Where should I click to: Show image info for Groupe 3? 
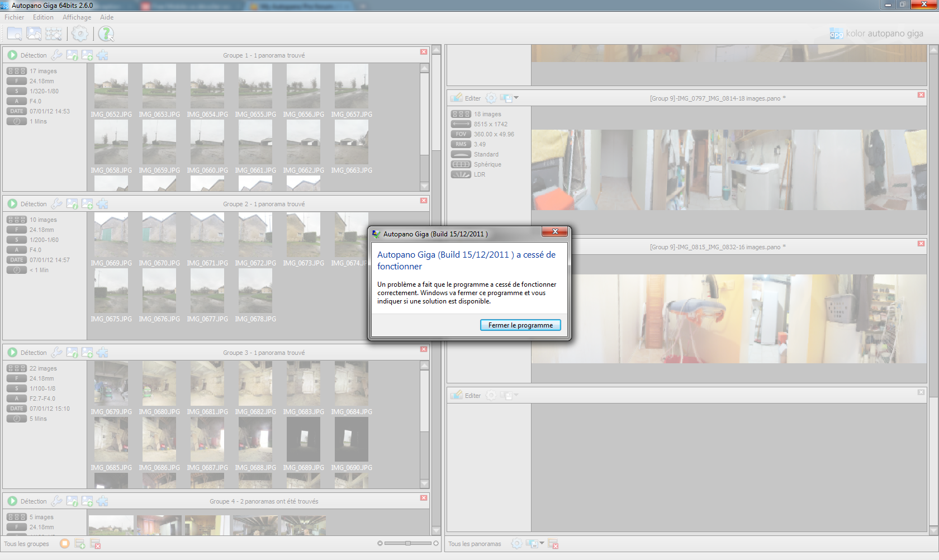[72, 353]
